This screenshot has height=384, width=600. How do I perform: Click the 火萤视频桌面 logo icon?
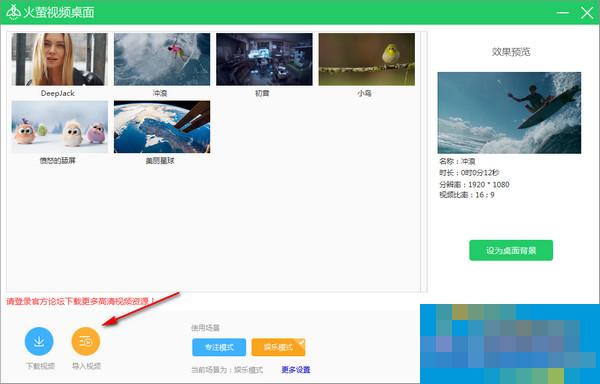click(13, 12)
